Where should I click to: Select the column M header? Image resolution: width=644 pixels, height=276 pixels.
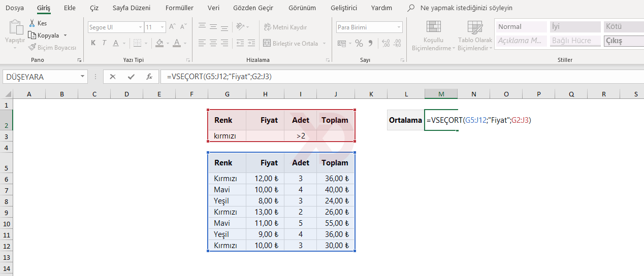click(x=441, y=94)
